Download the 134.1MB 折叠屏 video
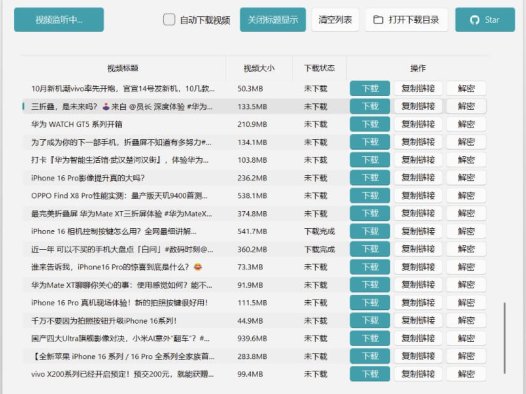The image size is (526, 394). click(x=370, y=142)
